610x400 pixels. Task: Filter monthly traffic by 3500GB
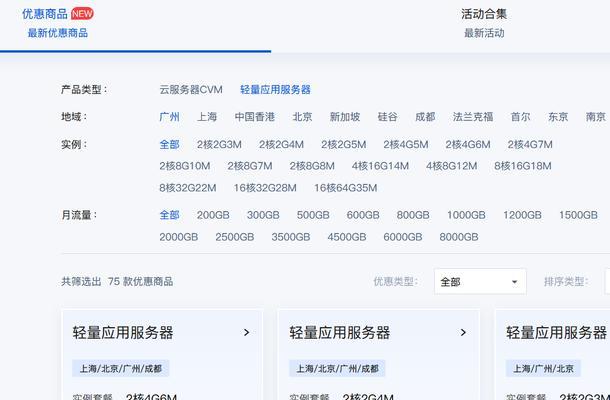(x=291, y=237)
